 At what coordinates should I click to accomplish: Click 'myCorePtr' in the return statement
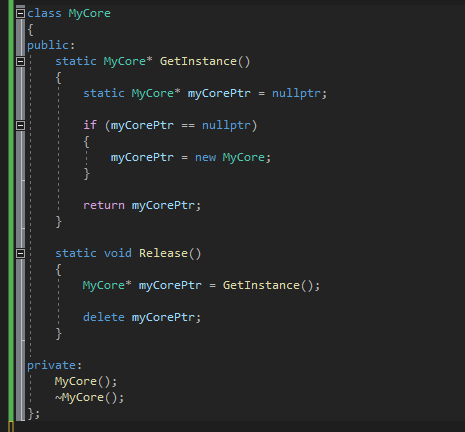pyautogui.click(x=163, y=205)
